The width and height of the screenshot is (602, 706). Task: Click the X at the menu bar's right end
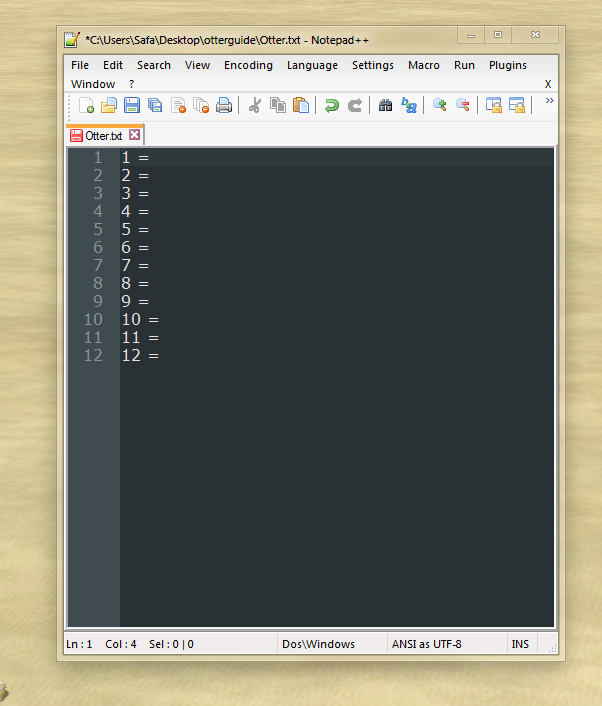(548, 84)
